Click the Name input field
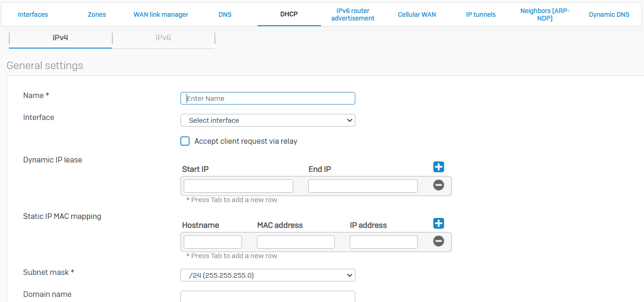 (268, 98)
